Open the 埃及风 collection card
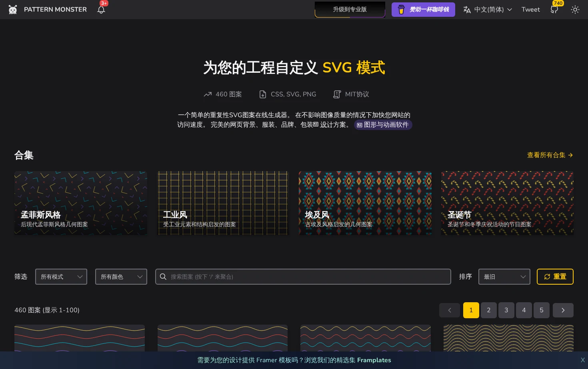This screenshot has height=369, width=588. click(365, 203)
